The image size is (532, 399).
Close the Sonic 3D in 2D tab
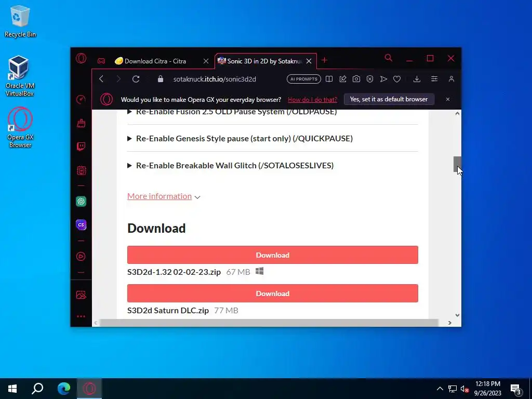309,61
